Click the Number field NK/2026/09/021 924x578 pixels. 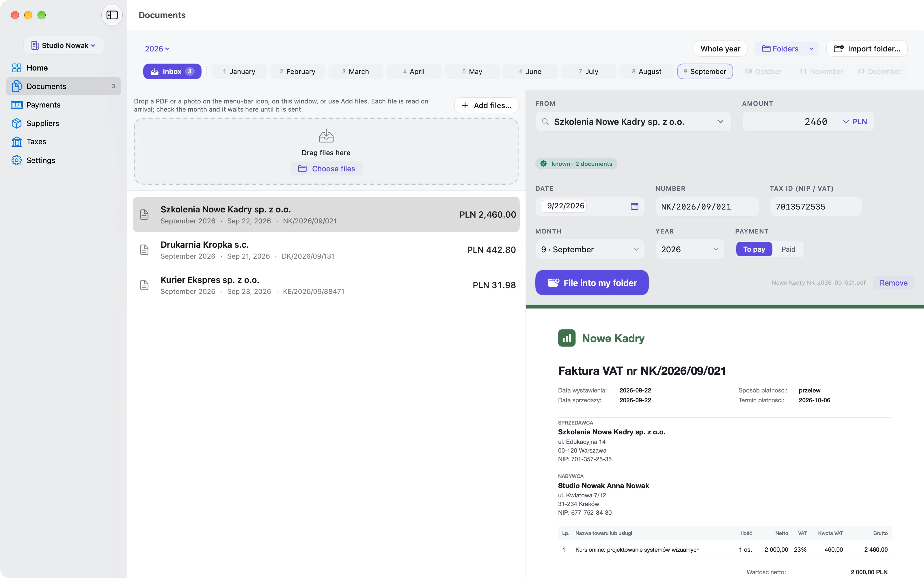[x=707, y=206]
